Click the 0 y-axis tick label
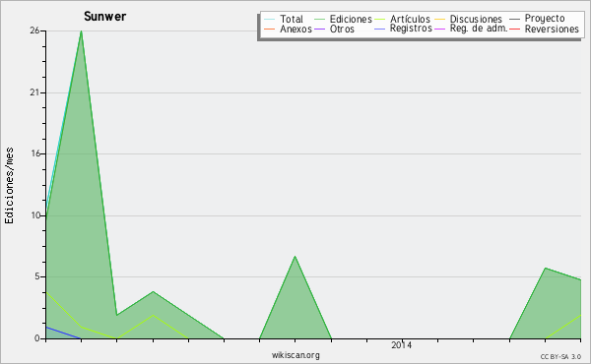591x364 pixels. 37,338
